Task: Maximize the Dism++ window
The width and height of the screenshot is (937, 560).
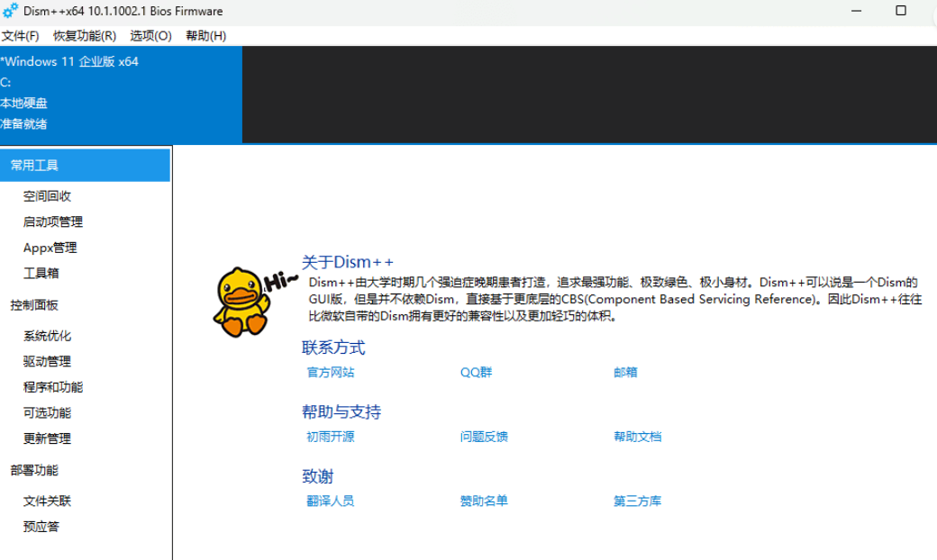Action: (x=900, y=11)
